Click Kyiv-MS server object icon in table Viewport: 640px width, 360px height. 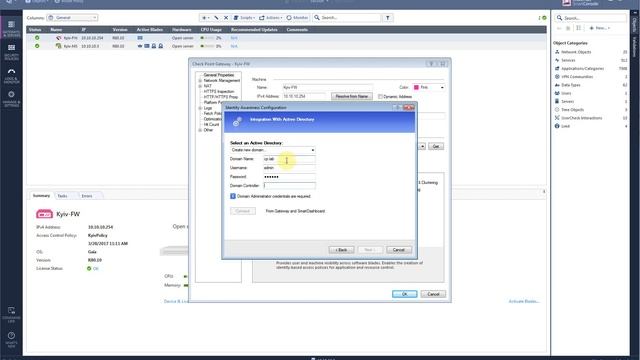pyautogui.click(x=58, y=46)
